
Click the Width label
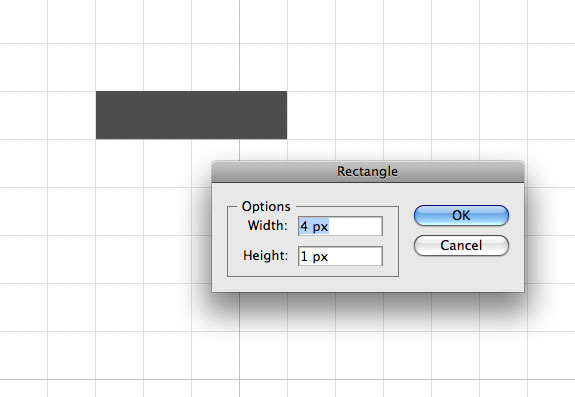point(267,225)
